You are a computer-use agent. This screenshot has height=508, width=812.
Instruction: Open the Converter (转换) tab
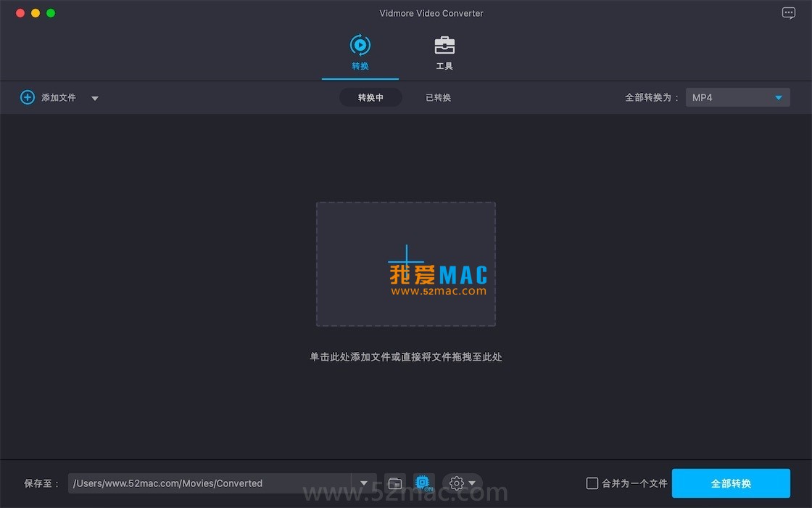coord(360,53)
